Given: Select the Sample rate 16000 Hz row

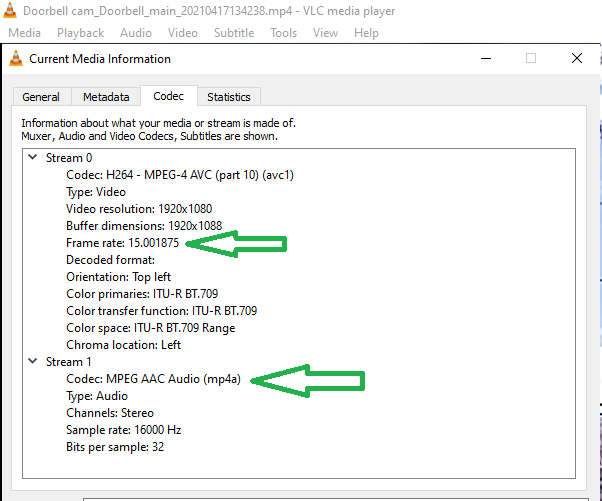Looking at the screenshot, I should [124, 430].
